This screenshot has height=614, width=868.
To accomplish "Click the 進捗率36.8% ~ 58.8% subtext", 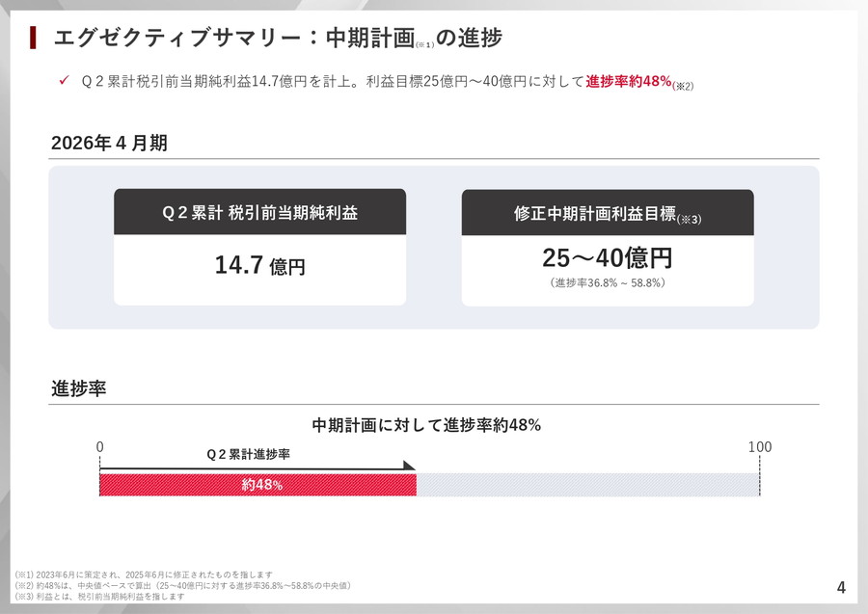I will click(607, 283).
